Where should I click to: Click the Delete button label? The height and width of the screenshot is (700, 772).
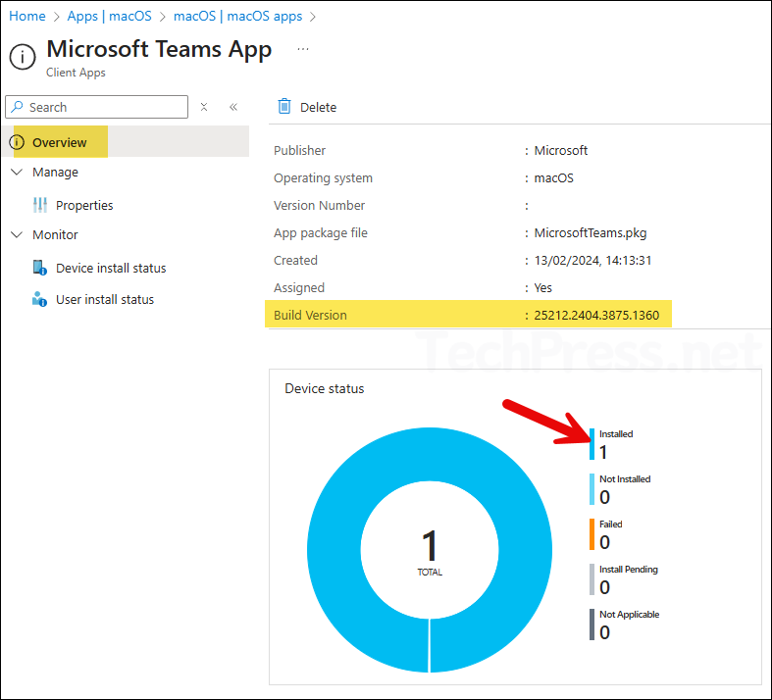point(318,107)
